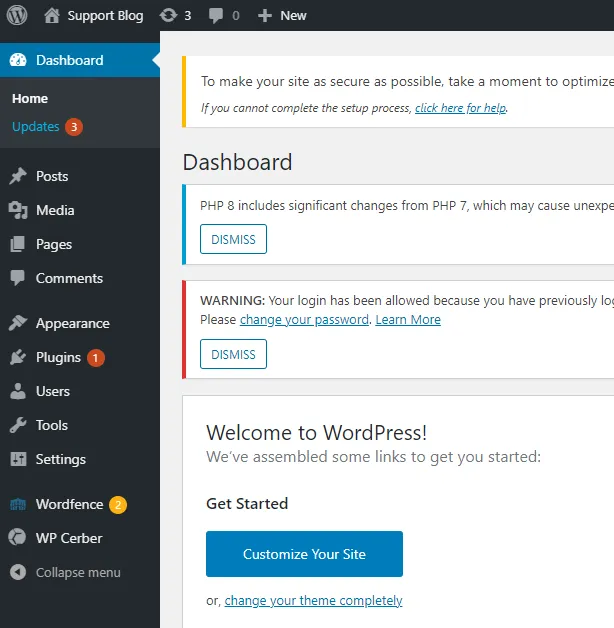Click the orange 3 badge beside Updates

coord(74,127)
